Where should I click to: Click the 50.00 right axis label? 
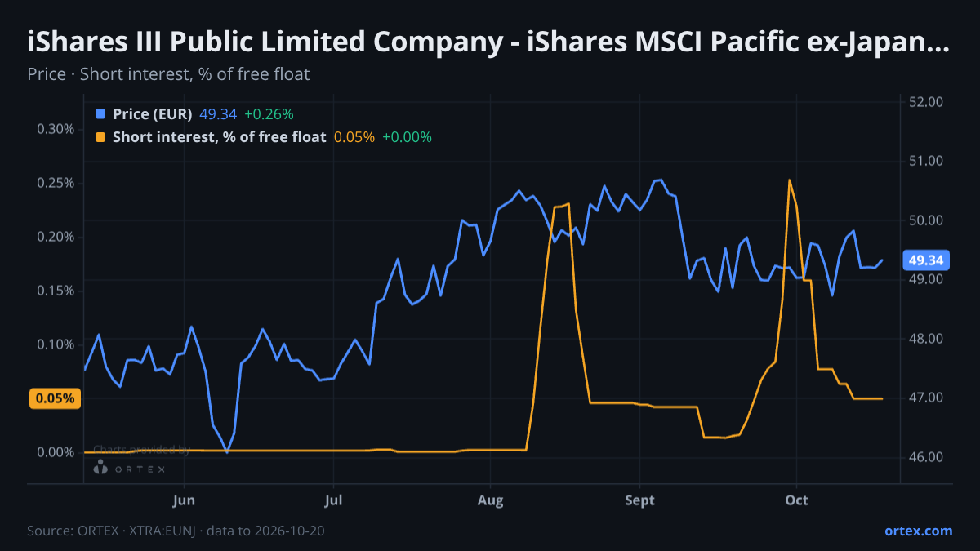[x=926, y=220]
